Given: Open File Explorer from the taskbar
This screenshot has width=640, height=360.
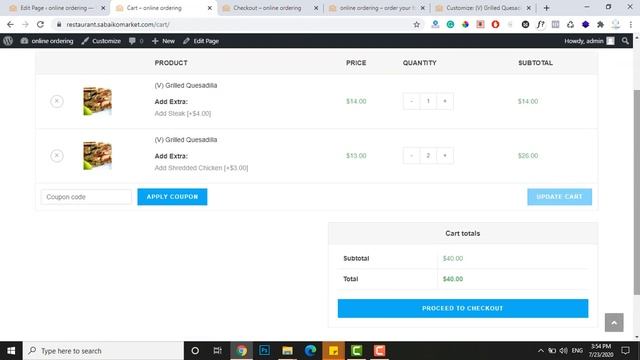Looking at the screenshot, I should (x=287, y=351).
